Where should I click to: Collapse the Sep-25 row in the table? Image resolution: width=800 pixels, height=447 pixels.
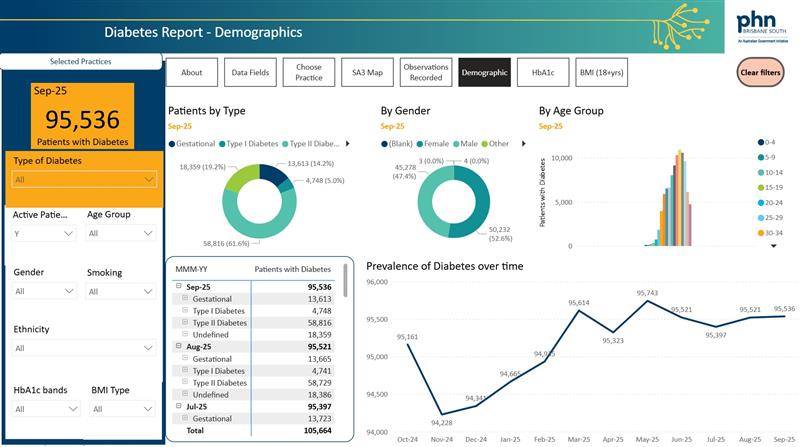pos(179,286)
